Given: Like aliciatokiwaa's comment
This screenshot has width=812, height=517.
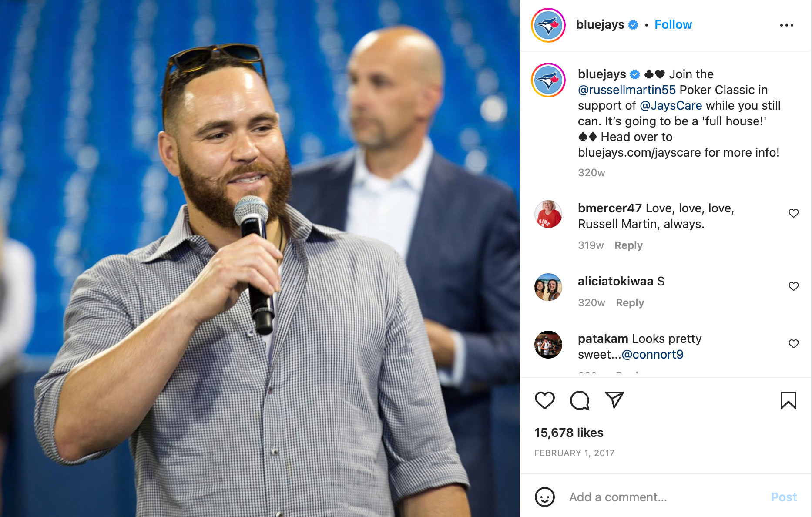Looking at the screenshot, I should pyautogui.click(x=793, y=286).
